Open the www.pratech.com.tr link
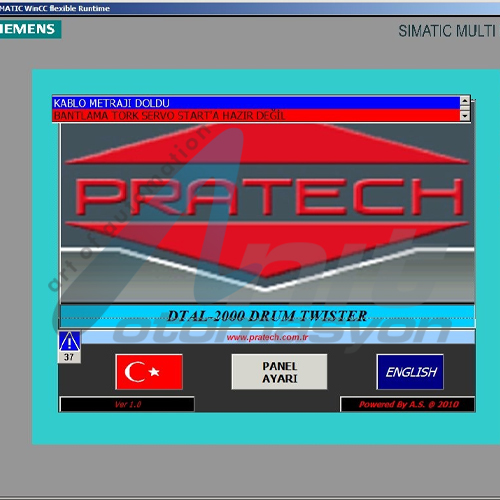The height and width of the screenshot is (500, 500). [x=267, y=337]
